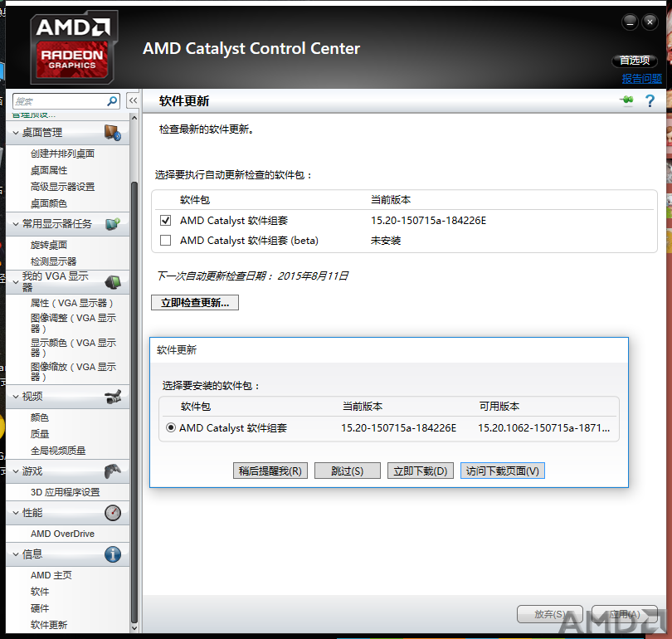Collapse the 性能 section
The width and height of the screenshot is (672, 639).
(16, 513)
